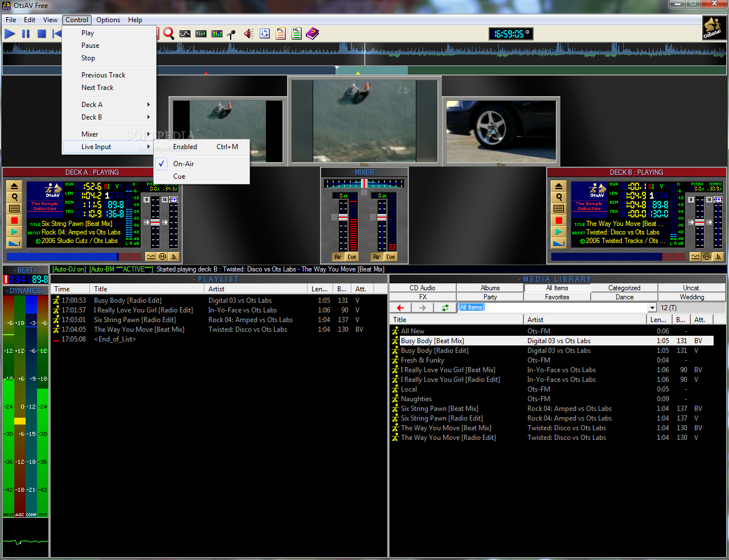Click Deck A eject button
This screenshot has width=729, height=560.
[14, 186]
